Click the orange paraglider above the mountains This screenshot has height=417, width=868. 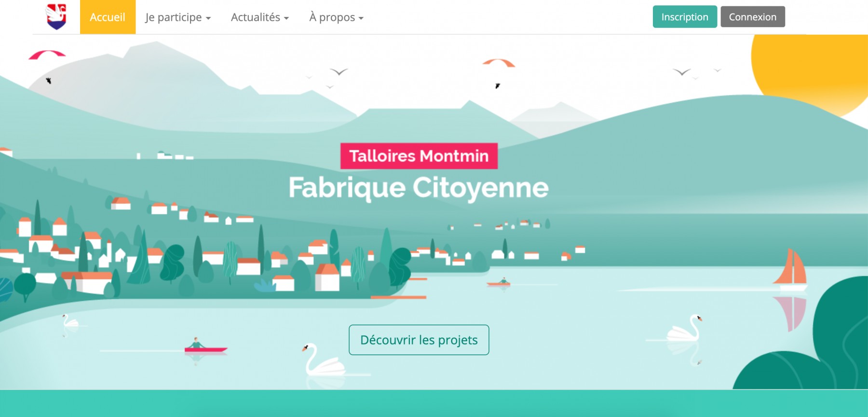pos(499,63)
